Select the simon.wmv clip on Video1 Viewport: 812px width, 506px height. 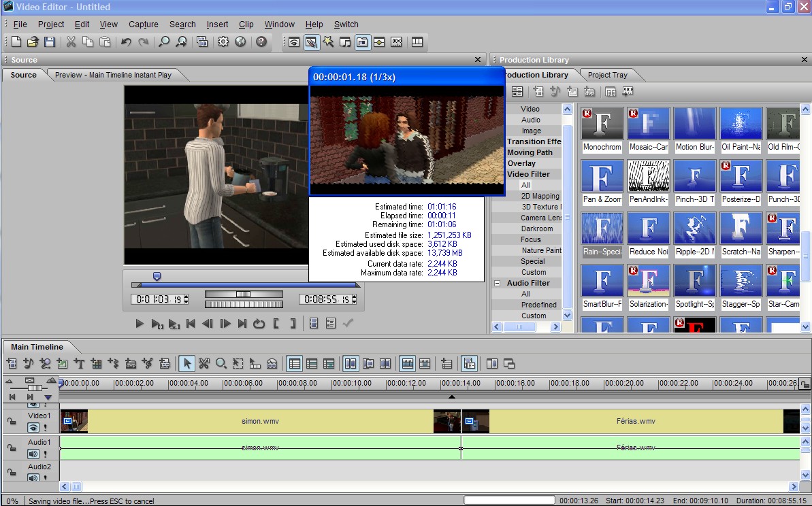click(x=260, y=421)
